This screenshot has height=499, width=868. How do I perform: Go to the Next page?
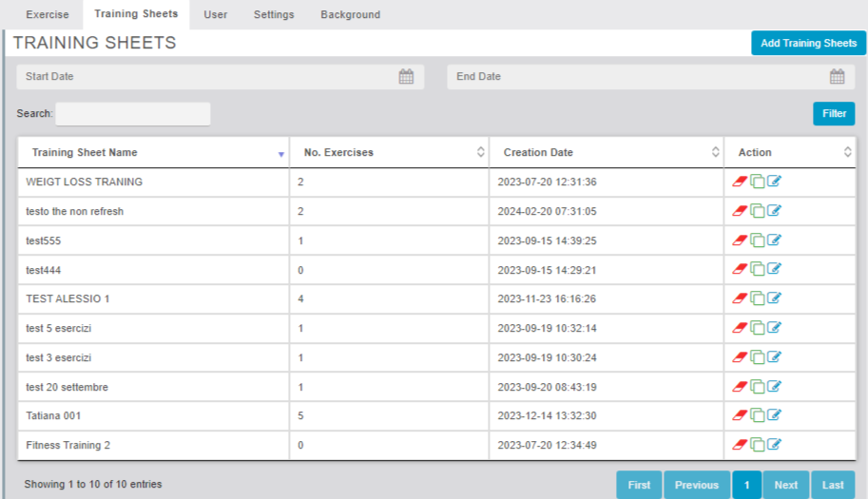pyautogui.click(x=785, y=485)
